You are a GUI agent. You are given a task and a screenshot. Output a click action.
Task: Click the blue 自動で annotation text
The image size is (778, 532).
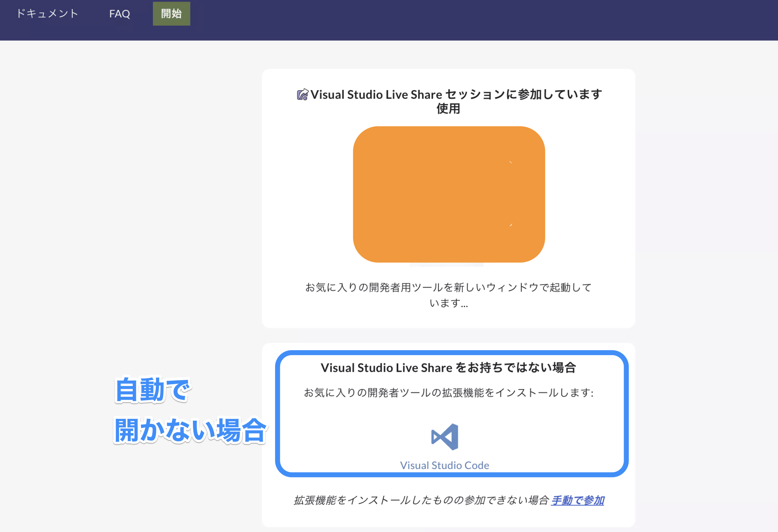pyautogui.click(x=153, y=390)
